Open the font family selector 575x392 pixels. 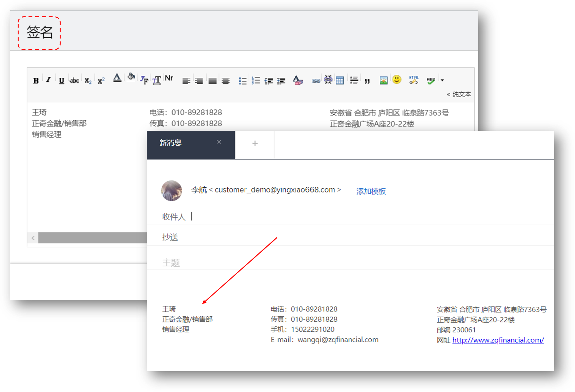(144, 80)
